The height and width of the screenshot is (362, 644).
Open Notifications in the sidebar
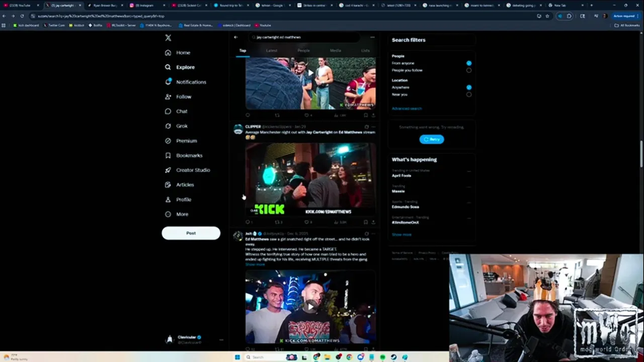[185, 82]
